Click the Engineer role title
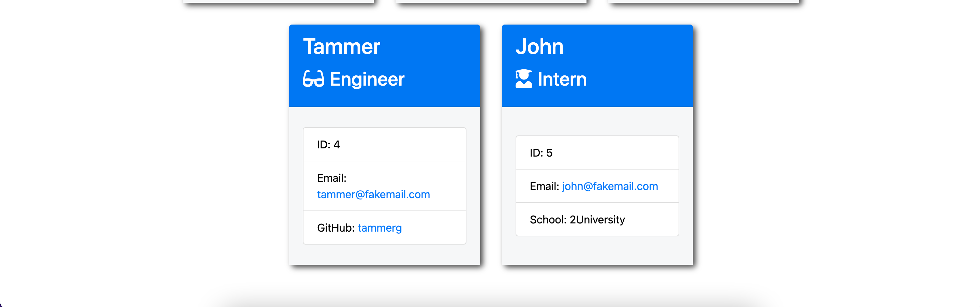The image size is (980, 307). point(367,79)
